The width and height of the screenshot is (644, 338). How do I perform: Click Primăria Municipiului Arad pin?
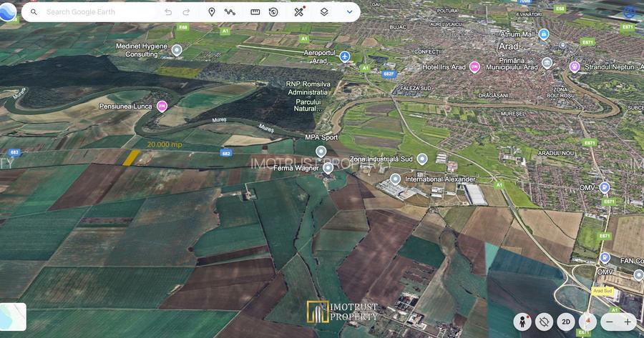click(547, 63)
